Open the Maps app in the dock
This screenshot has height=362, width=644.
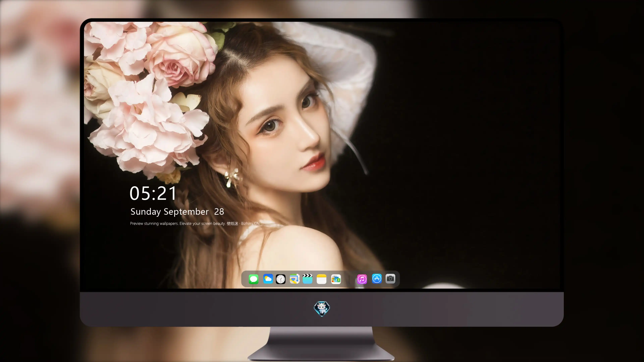[x=294, y=279]
